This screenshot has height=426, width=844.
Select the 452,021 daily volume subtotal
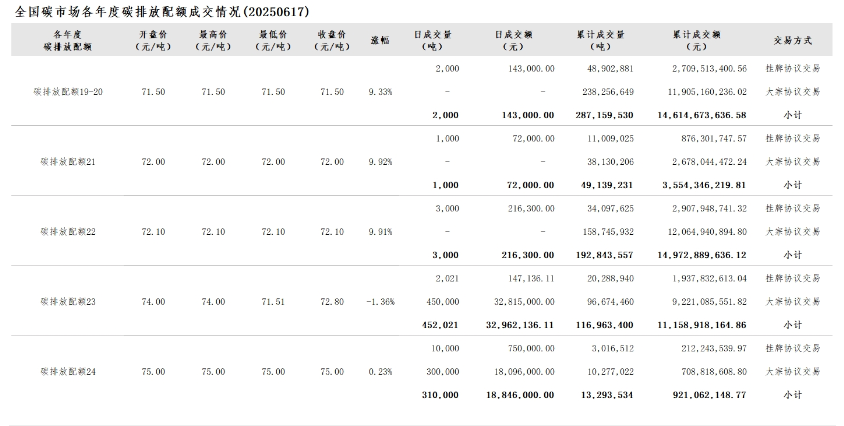coord(441,325)
